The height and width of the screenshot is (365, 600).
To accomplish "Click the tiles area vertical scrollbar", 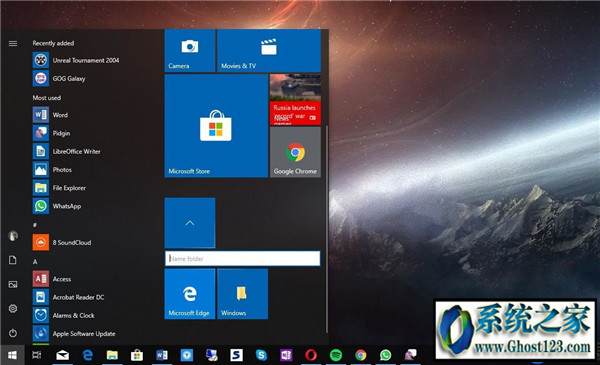I will pos(327,229).
